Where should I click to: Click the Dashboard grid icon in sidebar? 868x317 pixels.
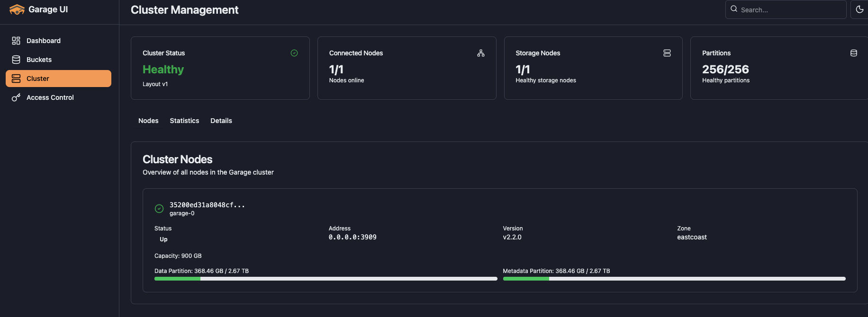(x=16, y=41)
